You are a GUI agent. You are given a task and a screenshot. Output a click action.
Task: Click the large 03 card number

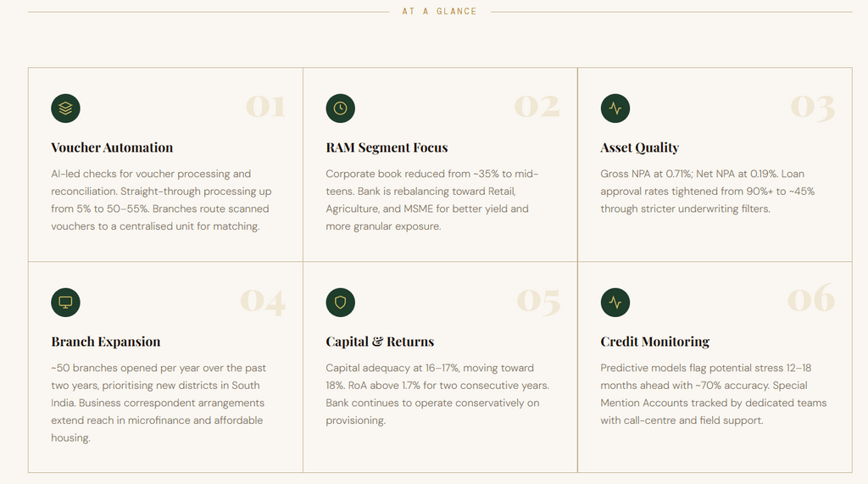coord(812,107)
